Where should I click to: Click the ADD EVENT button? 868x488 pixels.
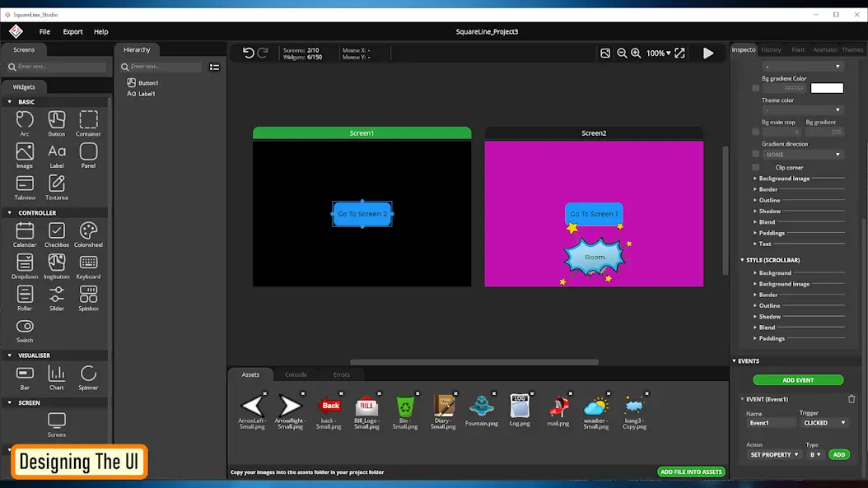click(x=798, y=380)
